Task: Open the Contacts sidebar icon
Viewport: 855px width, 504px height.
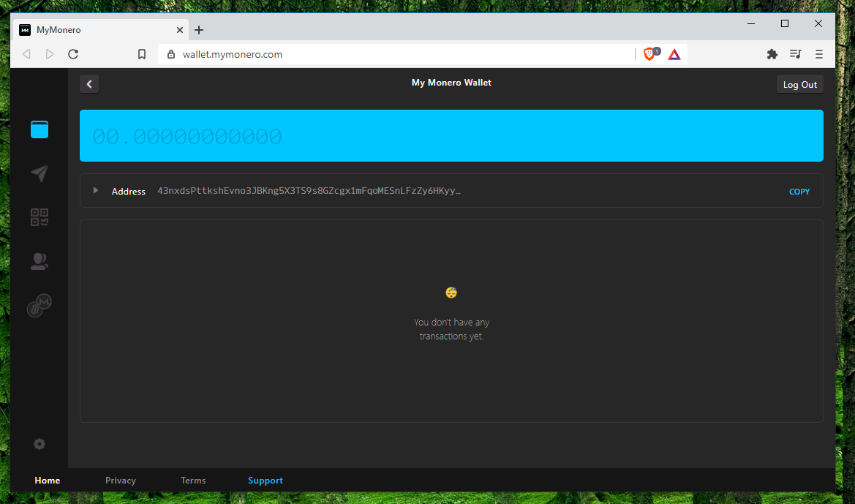Action: pos(39,261)
